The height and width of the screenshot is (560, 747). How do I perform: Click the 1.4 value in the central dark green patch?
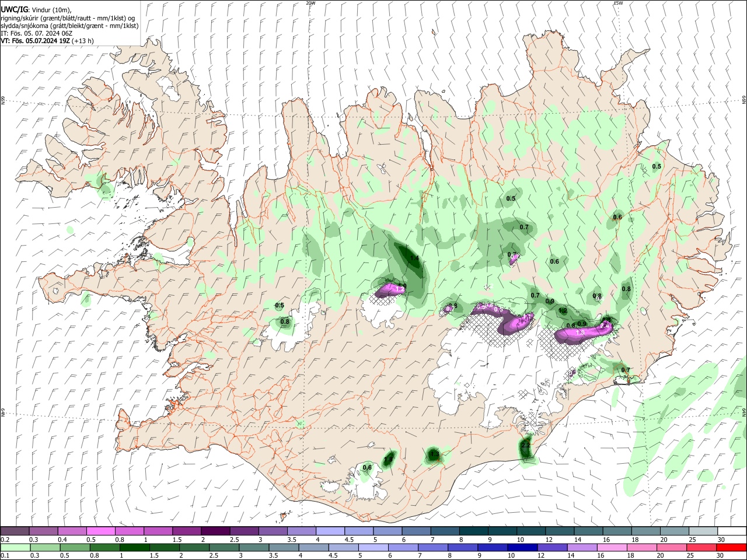click(x=414, y=258)
